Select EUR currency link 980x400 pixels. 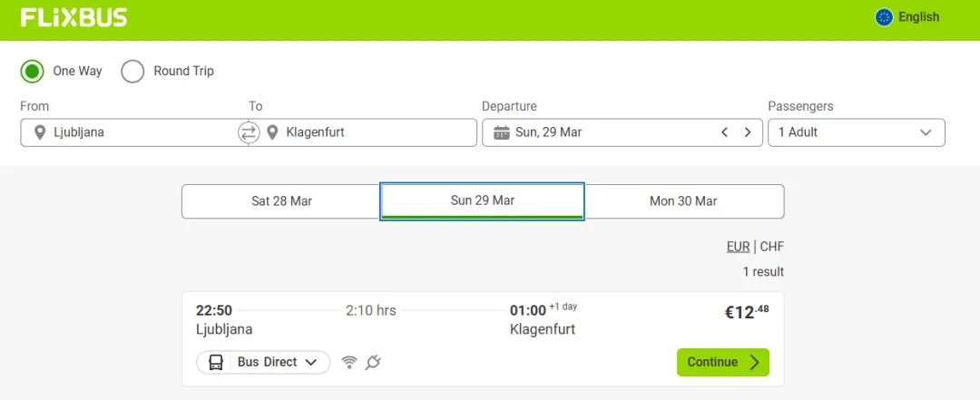tap(738, 247)
